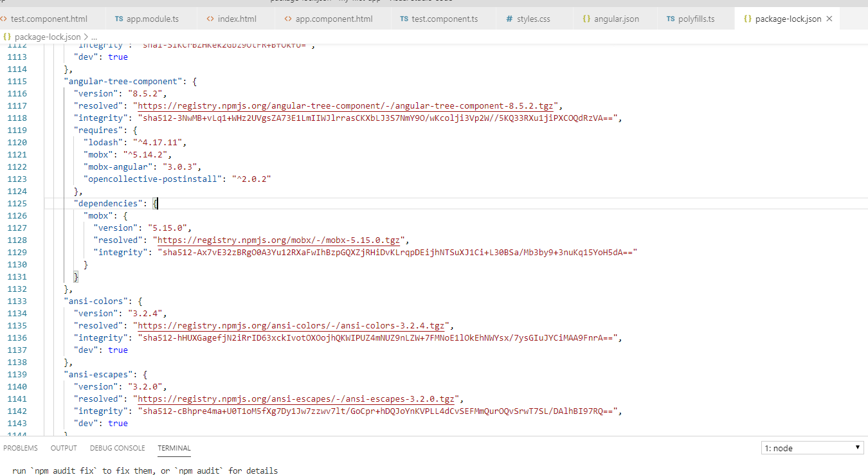868x475 pixels.
Task: Click sha512-Ax7vE32 integrity hash string
Action: [397, 252]
